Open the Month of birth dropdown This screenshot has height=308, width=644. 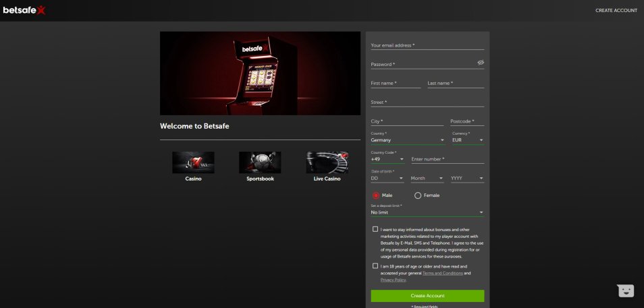point(427,179)
